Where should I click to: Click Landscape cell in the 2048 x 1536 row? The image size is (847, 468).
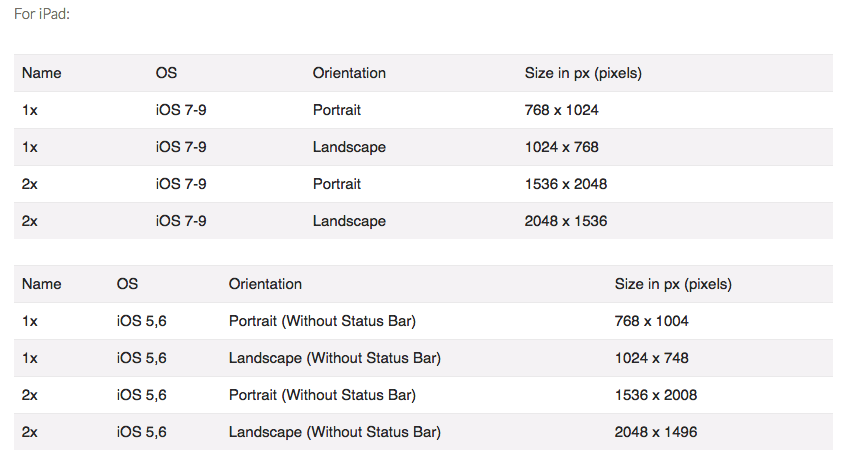pos(349,221)
